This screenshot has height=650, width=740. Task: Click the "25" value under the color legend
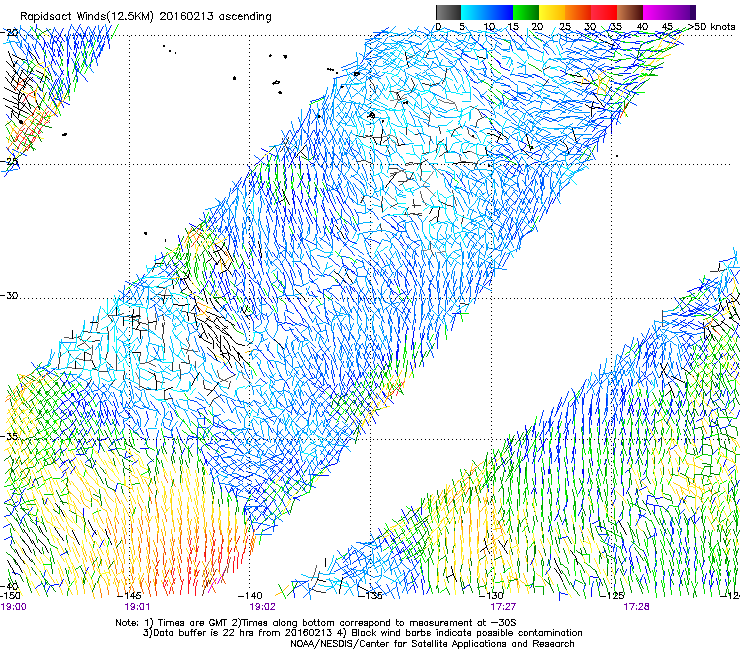click(565, 27)
